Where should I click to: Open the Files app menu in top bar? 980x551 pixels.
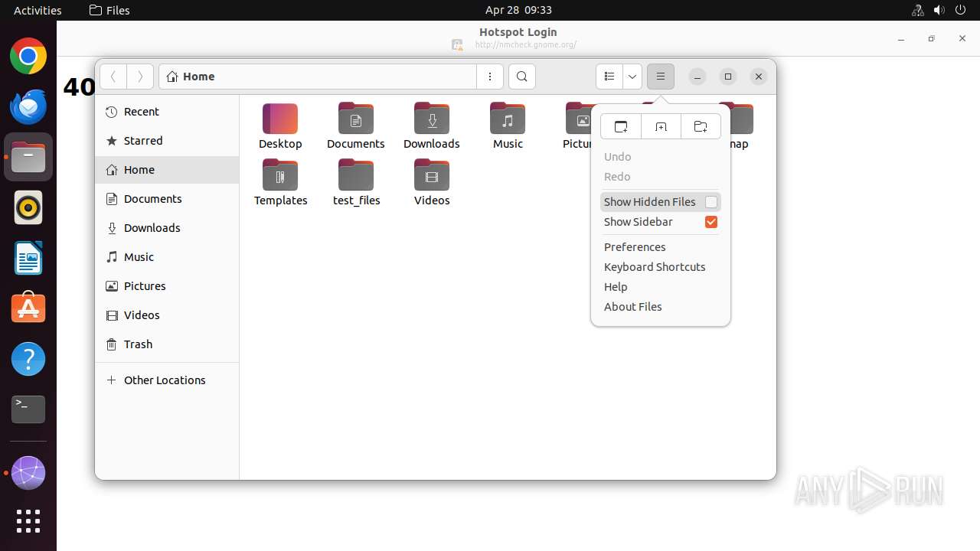tap(109, 10)
